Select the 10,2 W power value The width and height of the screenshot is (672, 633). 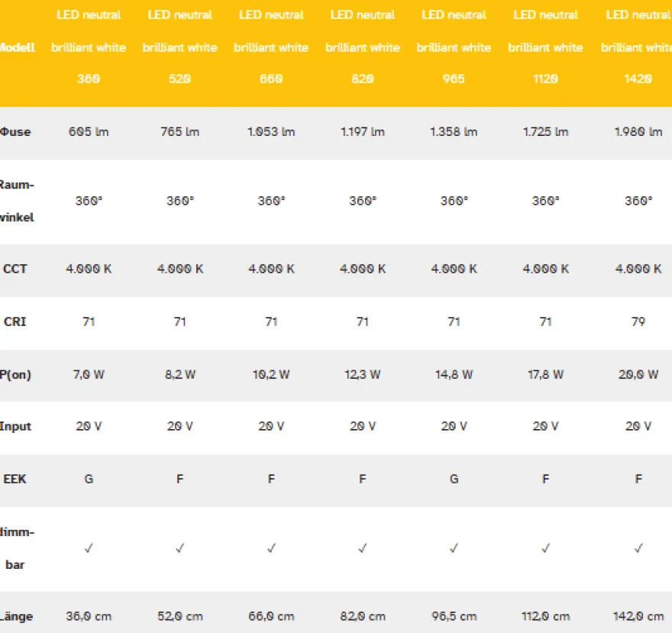[271, 375]
